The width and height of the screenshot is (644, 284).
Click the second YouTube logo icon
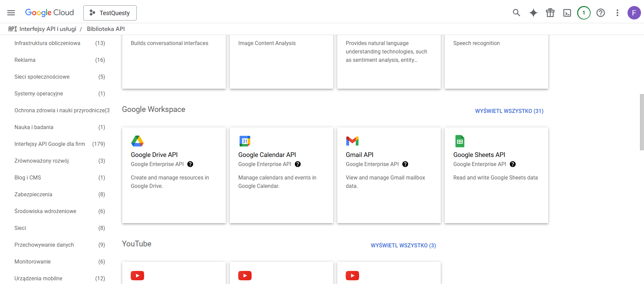point(245,276)
